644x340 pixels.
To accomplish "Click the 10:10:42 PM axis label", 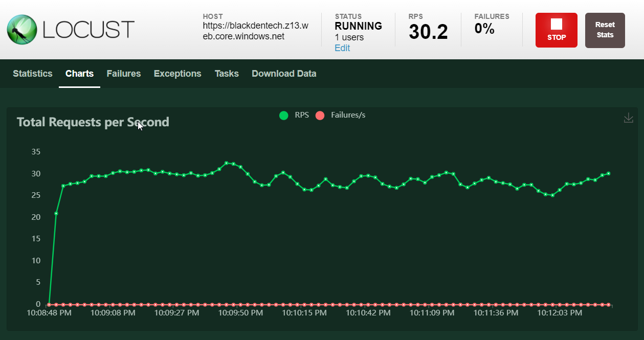I will pos(368,313).
